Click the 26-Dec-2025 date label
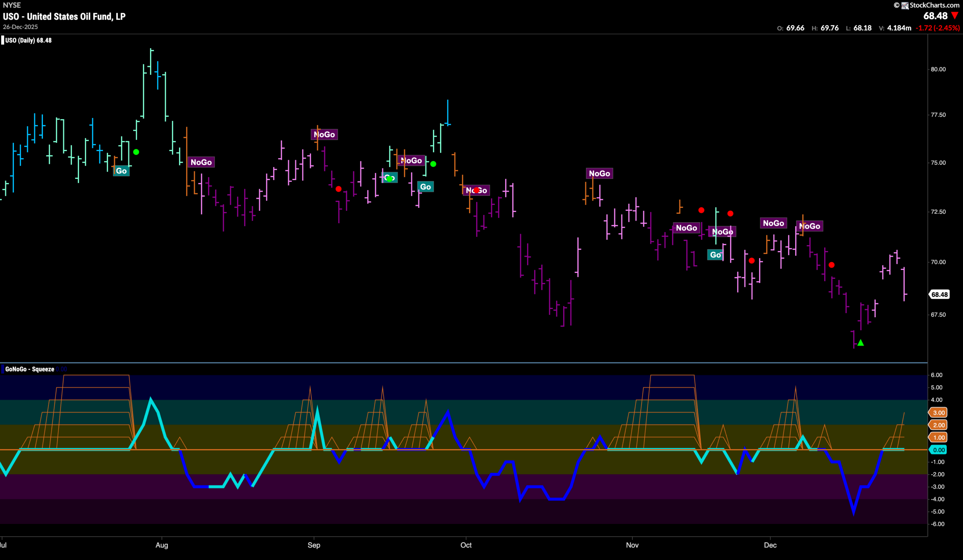The width and height of the screenshot is (963, 560). tap(20, 27)
